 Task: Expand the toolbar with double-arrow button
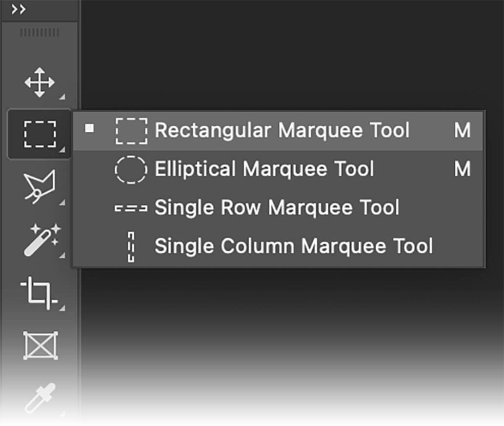[x=18, y=9]
